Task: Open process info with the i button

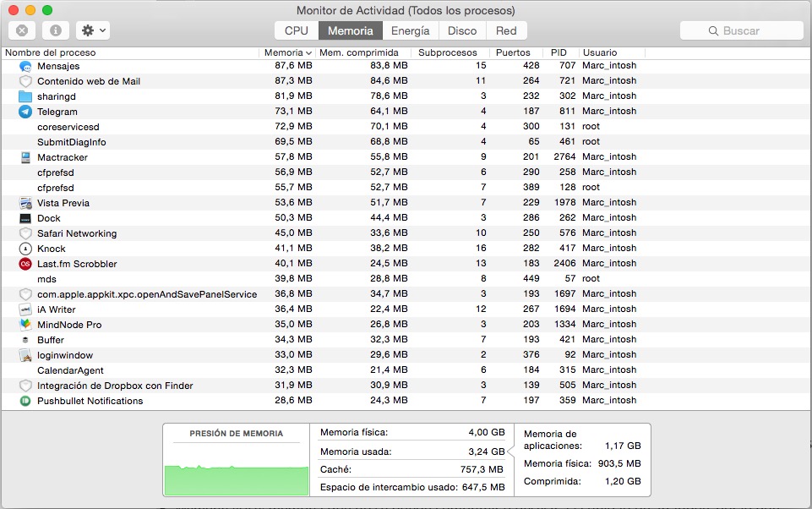Action: pyautogui.click(x=56, y=30)
